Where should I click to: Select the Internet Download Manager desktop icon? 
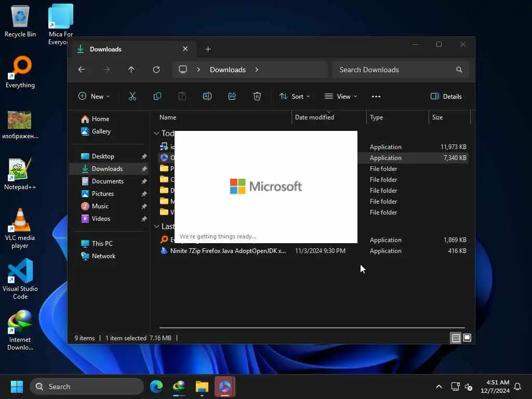20,330
